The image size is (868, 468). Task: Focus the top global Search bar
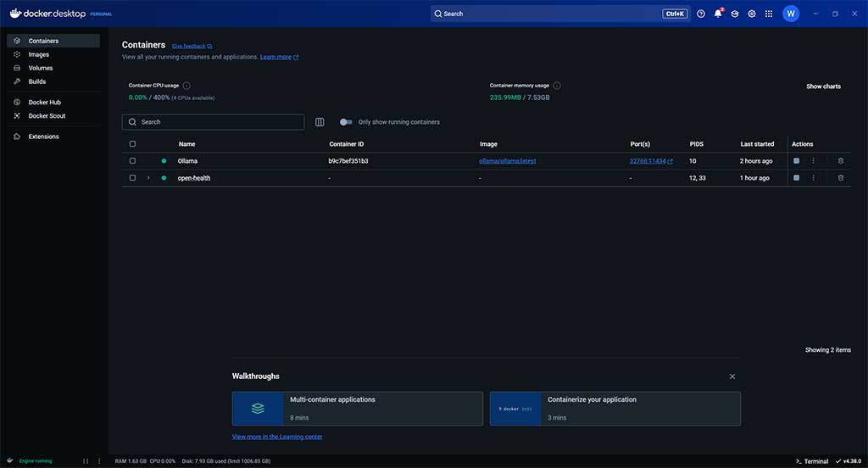[x=560, y=14]
